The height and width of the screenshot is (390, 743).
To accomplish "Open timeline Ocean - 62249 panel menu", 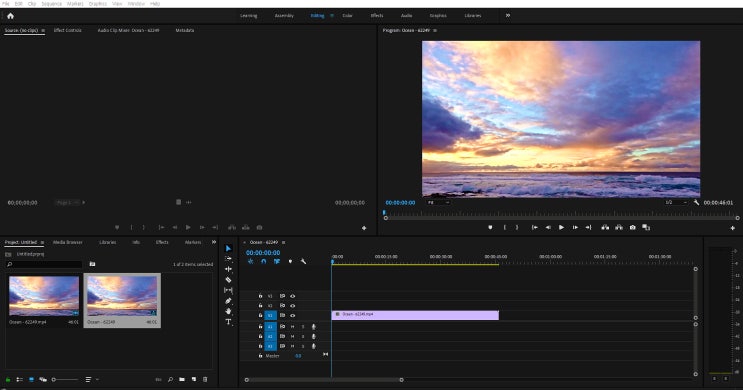I will pos(283,243).
